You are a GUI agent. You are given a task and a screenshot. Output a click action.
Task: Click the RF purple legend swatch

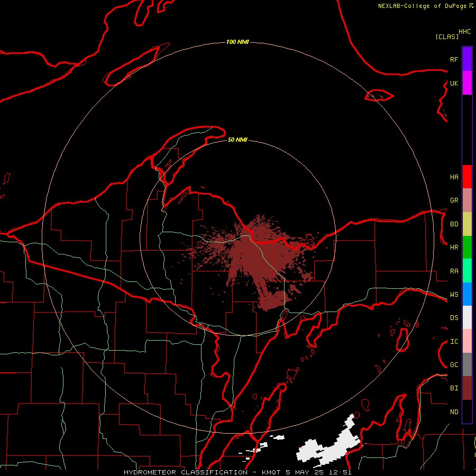[467, 59]
